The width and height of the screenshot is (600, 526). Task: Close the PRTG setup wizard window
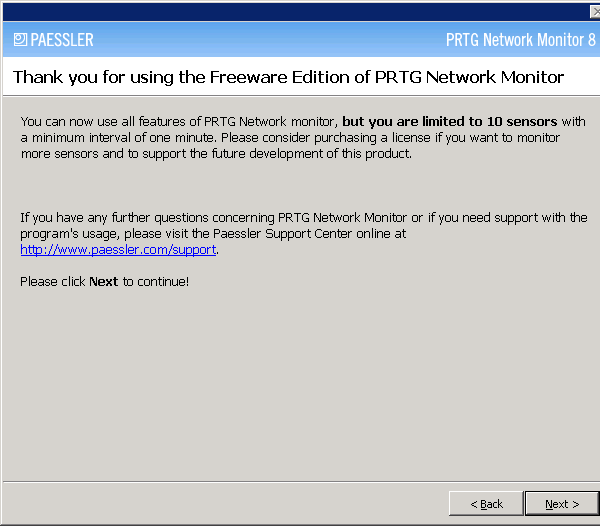point(595,12)
